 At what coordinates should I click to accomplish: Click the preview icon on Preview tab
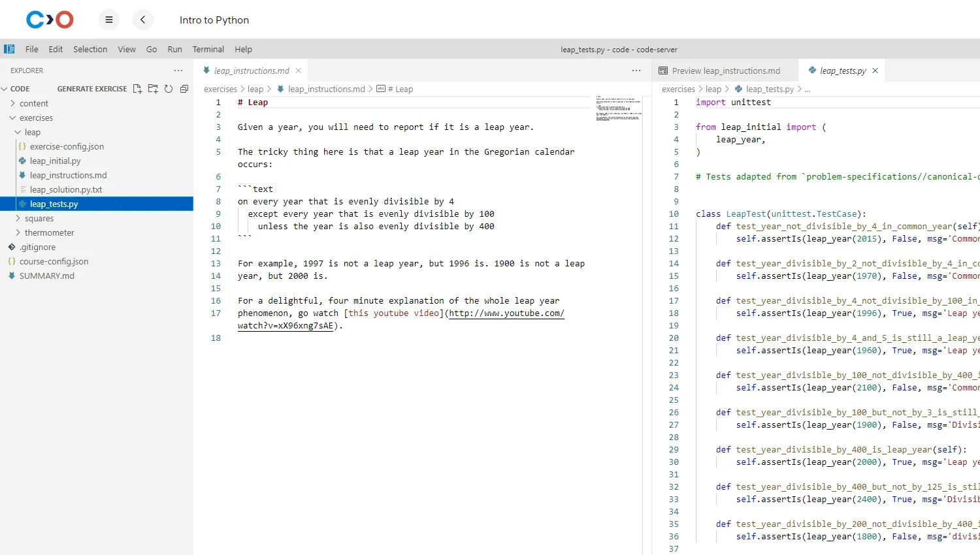[x=663, y=71]
